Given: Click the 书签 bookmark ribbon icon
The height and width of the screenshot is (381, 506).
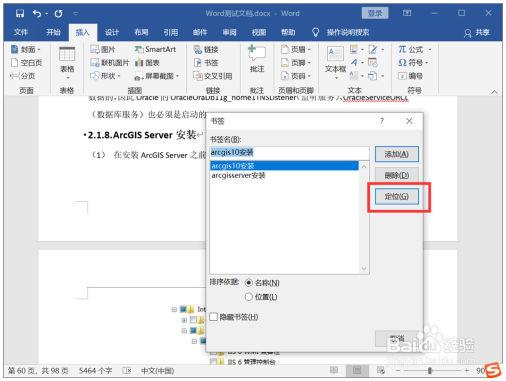Looking at the screenshot, I should coord(206,63).
